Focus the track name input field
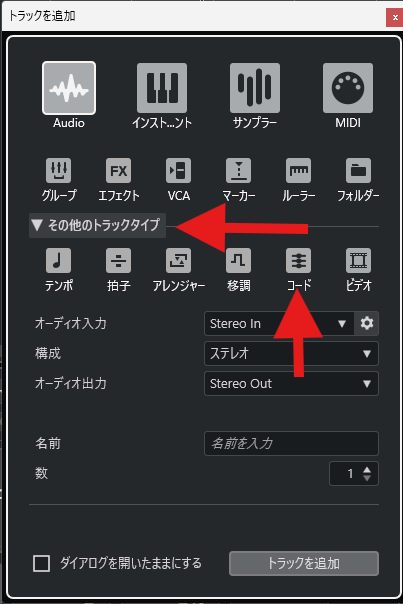The width and height of the screenshot is (403, 604). coord(291,443)
